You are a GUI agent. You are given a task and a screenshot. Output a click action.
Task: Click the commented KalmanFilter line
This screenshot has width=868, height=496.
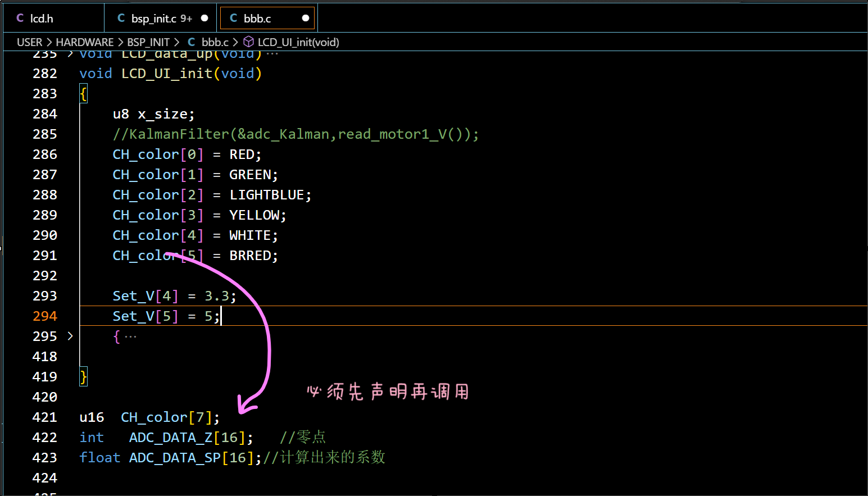[x=296, y=134]
